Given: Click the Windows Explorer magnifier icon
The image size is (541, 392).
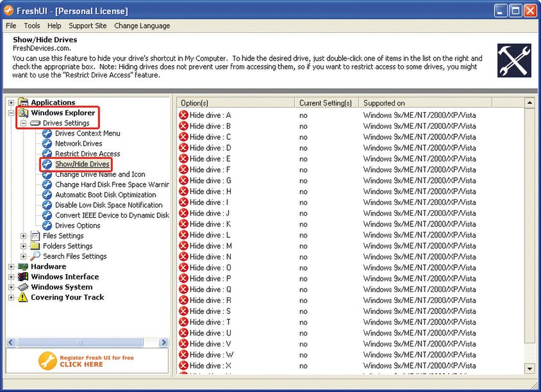Looking at the screenshot, I should click(x=23, y=113).
